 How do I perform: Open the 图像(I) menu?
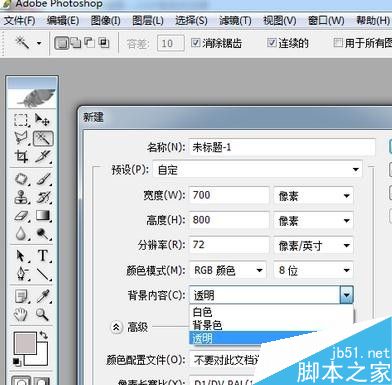tap(106, 21)
